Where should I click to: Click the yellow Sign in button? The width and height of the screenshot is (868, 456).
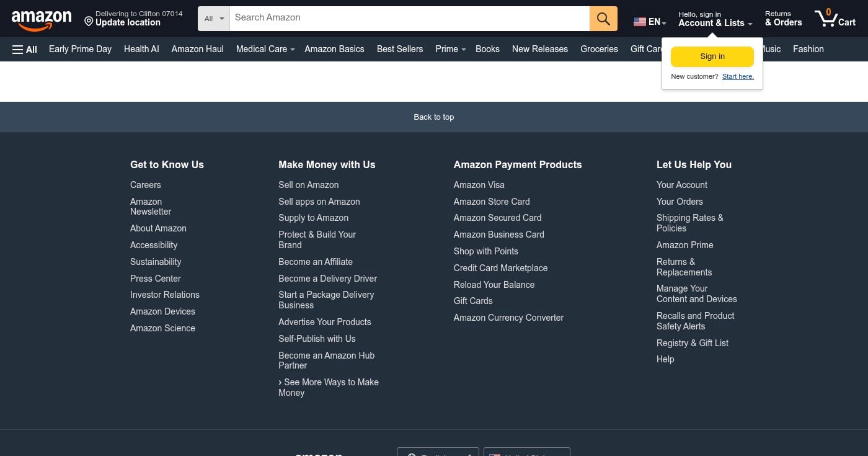(712, 56)
